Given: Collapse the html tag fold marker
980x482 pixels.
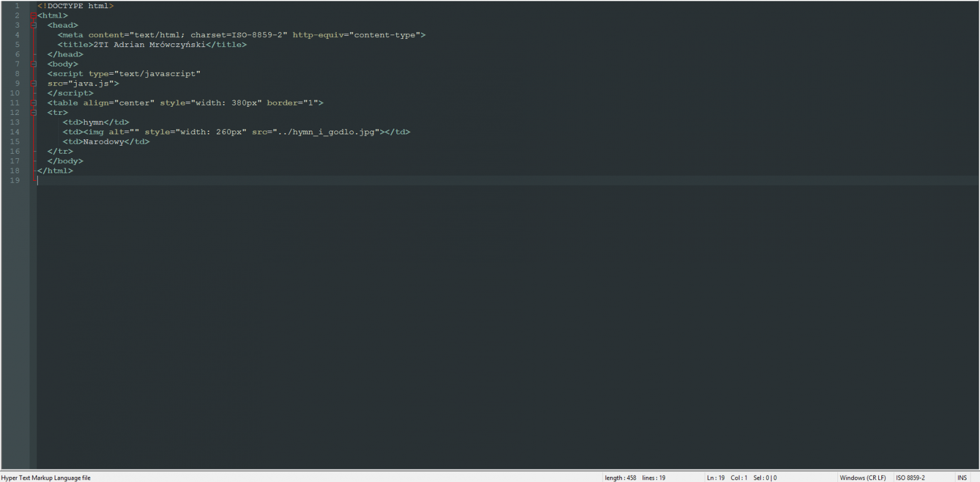Looking at the screenshot, I should point(33,15).
